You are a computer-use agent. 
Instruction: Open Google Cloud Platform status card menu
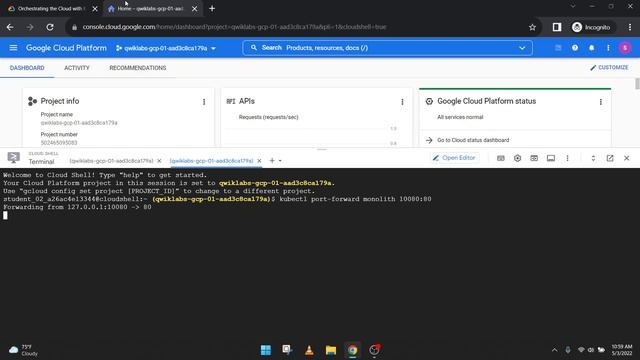(600, 102)
